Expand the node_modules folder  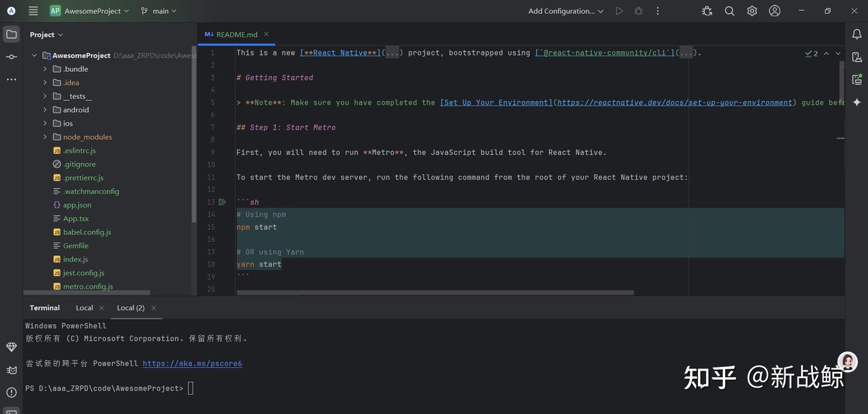[x=43, y=136]
